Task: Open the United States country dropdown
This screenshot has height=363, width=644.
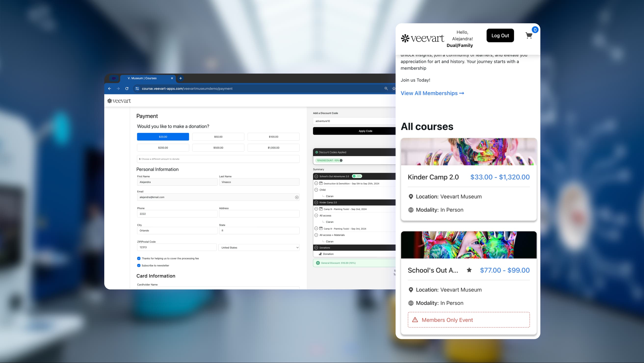Action: (x=259, y=247)
